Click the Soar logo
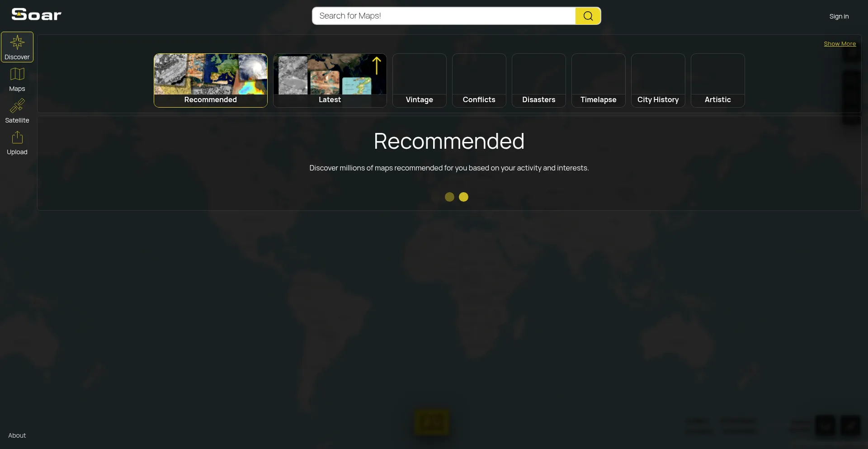Image resolution: width=868 pixels, height=449 pixels. pyautogui.click(x=36, y=14)
